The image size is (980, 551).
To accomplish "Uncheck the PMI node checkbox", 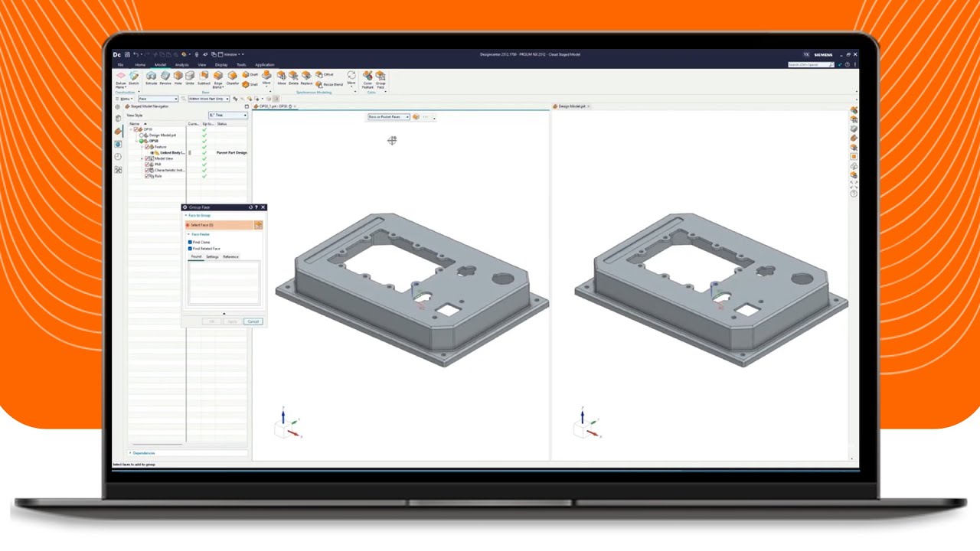I will [147, 165].
